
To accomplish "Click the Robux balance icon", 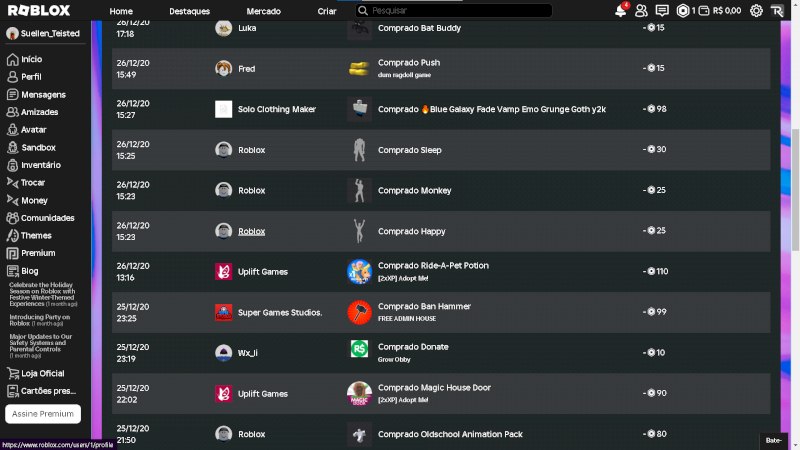I will [x=684, y=11].
